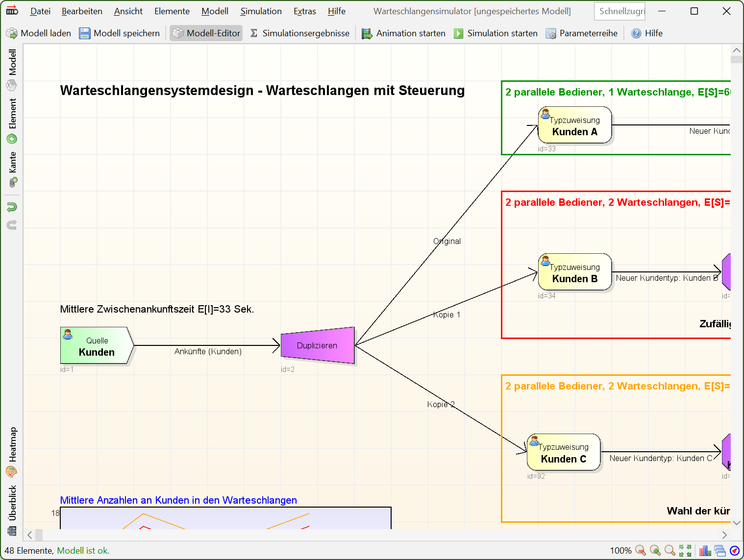
Task: Click the Modell ist ok status text
Action: click(83, 551)
